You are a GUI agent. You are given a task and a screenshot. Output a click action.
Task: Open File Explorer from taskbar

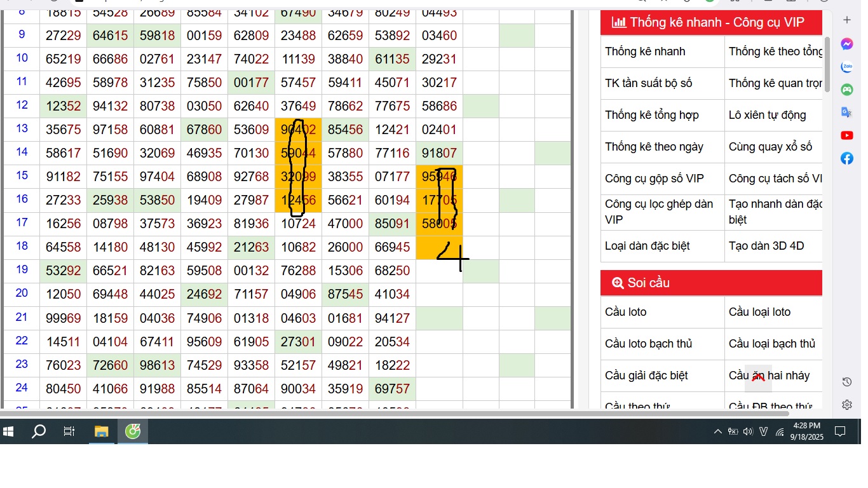point(101,432)
